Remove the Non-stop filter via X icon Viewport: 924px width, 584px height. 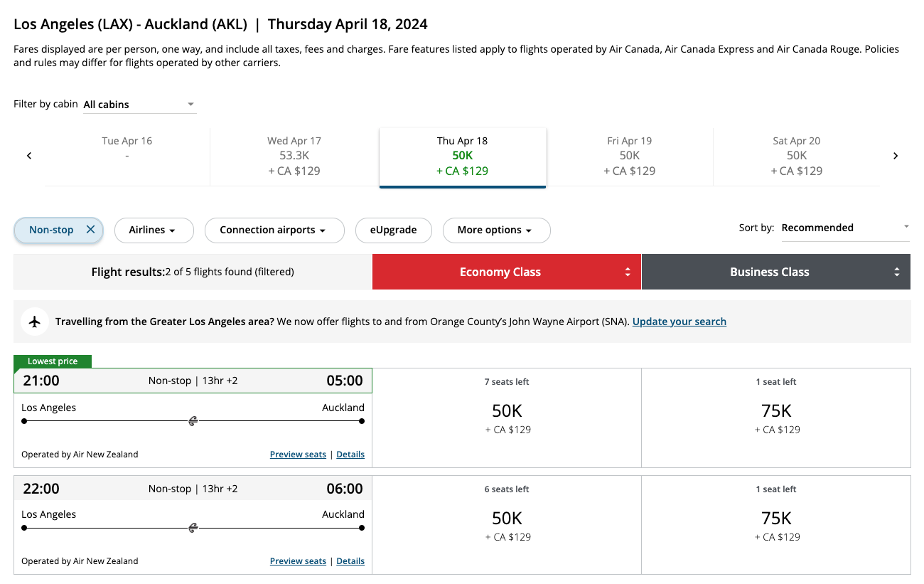(x=90, y=230)
